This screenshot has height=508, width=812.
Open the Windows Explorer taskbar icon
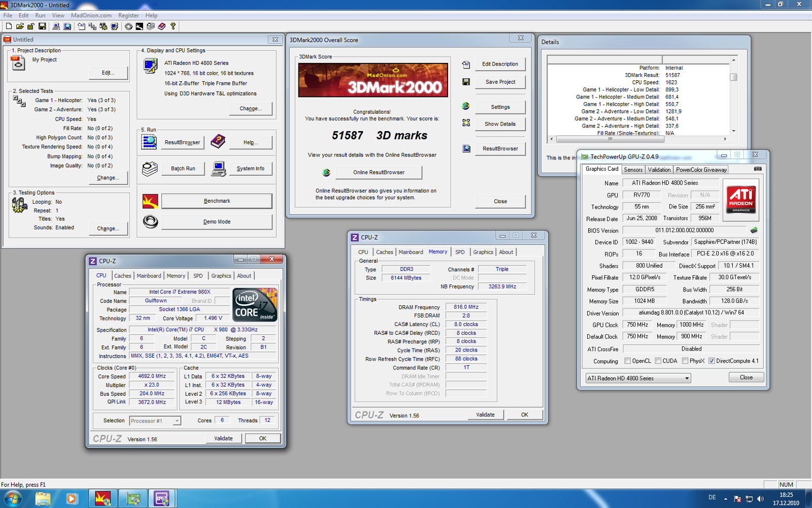pos(43,499)
